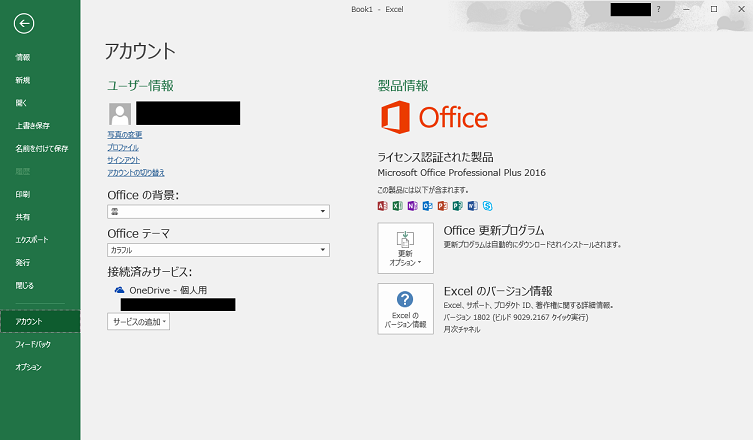Click the OneNote product icon
Viewport: 753px width, 440px height.
412,206
